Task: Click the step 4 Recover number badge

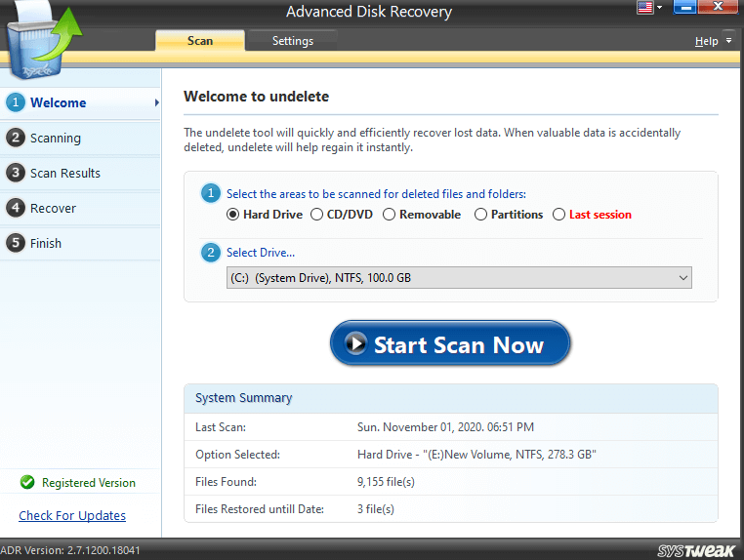Action: pos(16,208)
